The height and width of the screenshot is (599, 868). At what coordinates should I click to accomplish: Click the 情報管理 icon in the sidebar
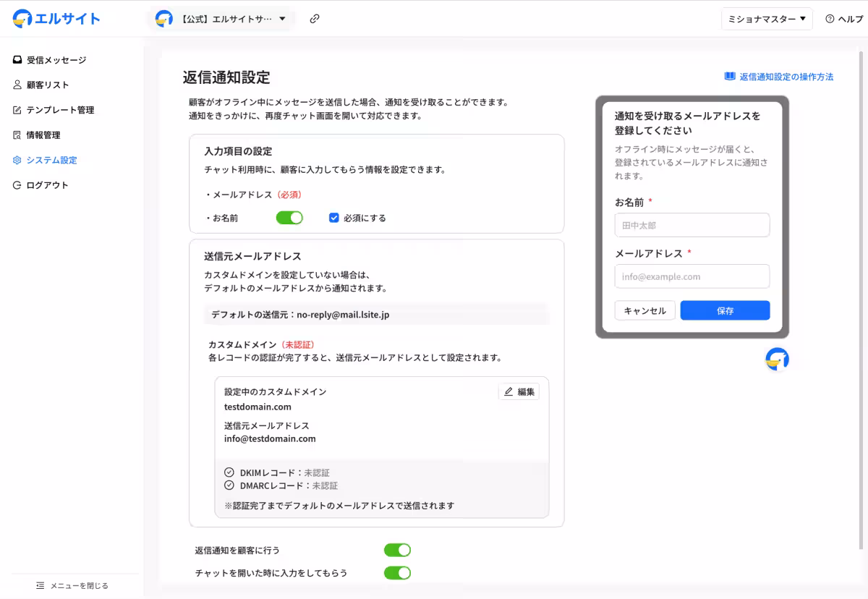16,135
